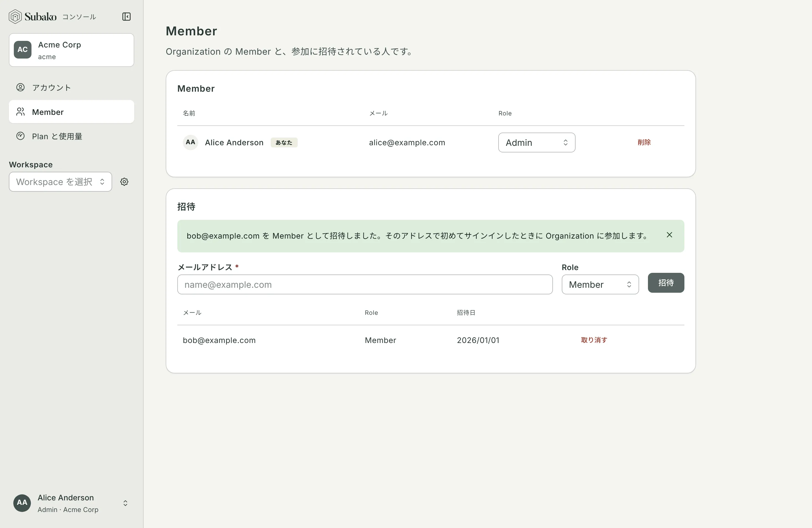Image resolution: width=812 pixels, height=528 pixels.
Task: Click the あなた badge
Action: point(284,142)
